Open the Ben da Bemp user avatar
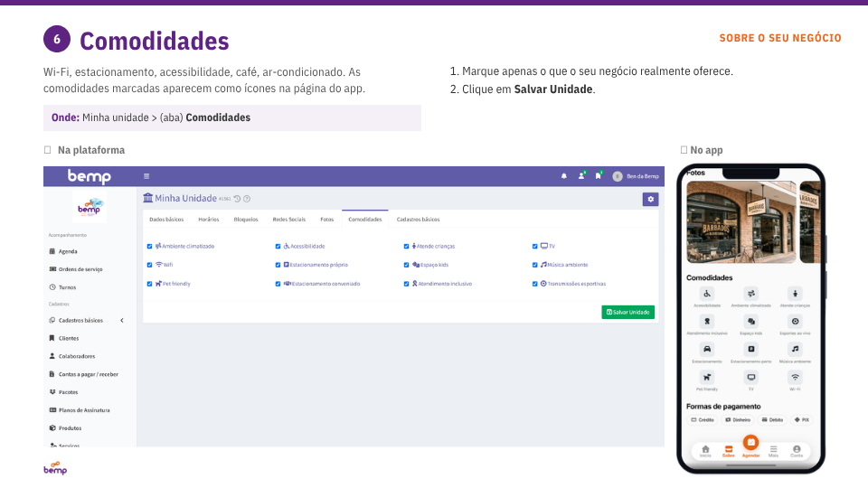This screenshot has height=488, width=868. click(x=618, y=176)
